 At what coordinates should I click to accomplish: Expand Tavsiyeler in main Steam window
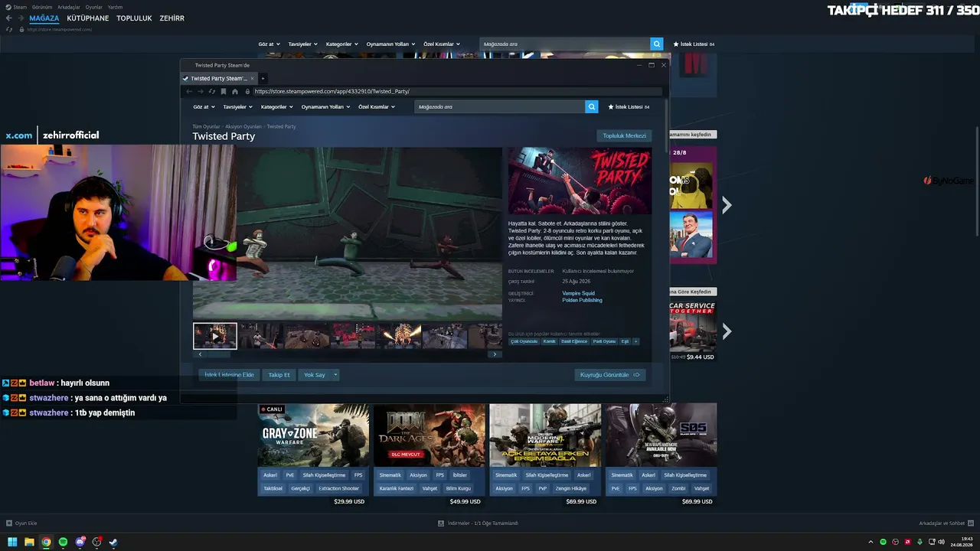coord(302,44)
